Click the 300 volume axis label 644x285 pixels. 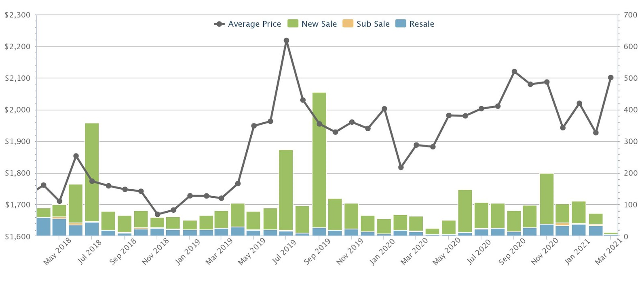[x=631, y=141]
